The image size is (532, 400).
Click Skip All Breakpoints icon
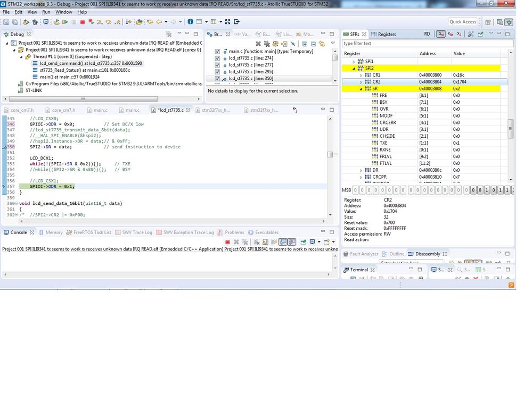coord(293,44)
